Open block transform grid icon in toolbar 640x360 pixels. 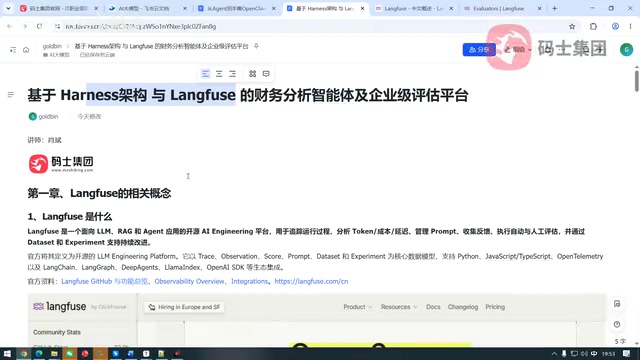tap(253, 74)
